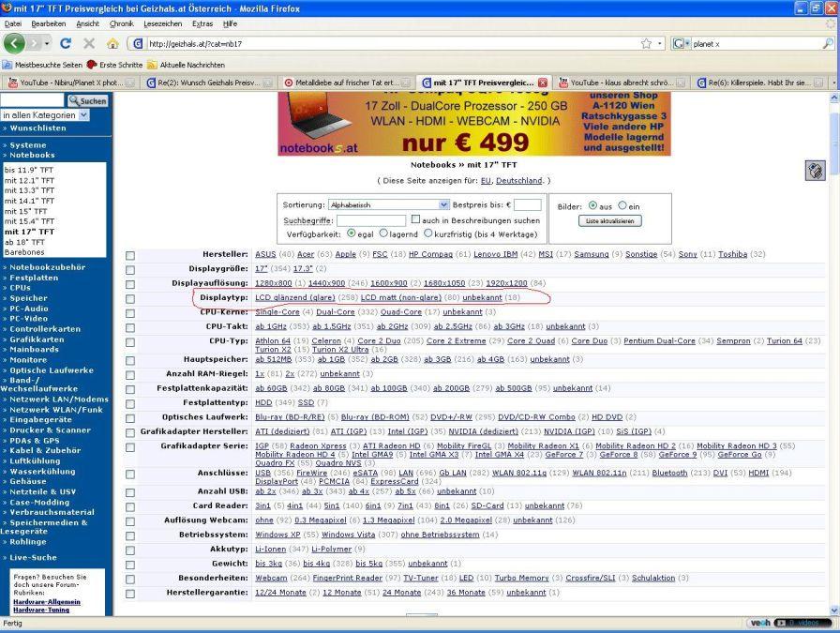Open the Hardware-Allgemein forum link
840x633 pixels.
click(47, 602)
